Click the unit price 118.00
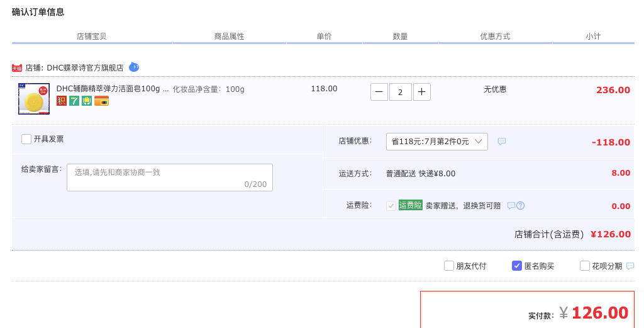Screen dimensions: 644x328 pyautogui.click(x=324, y=89)
